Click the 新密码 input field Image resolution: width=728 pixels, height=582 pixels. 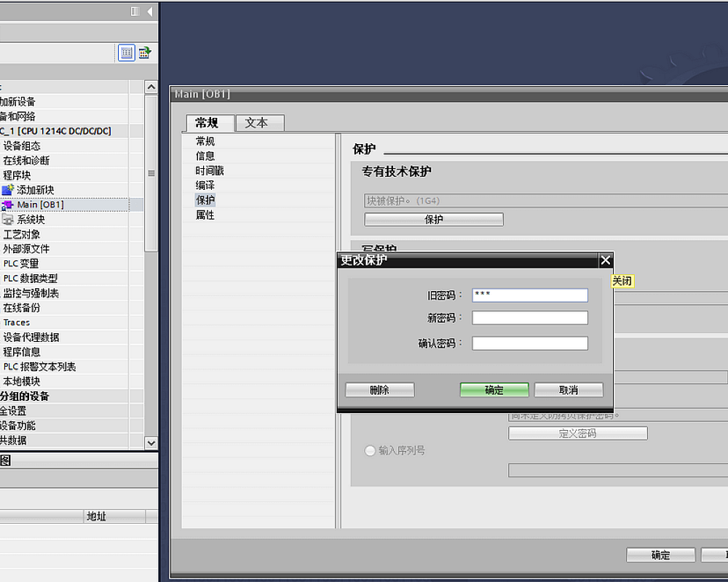click(529, 318)
